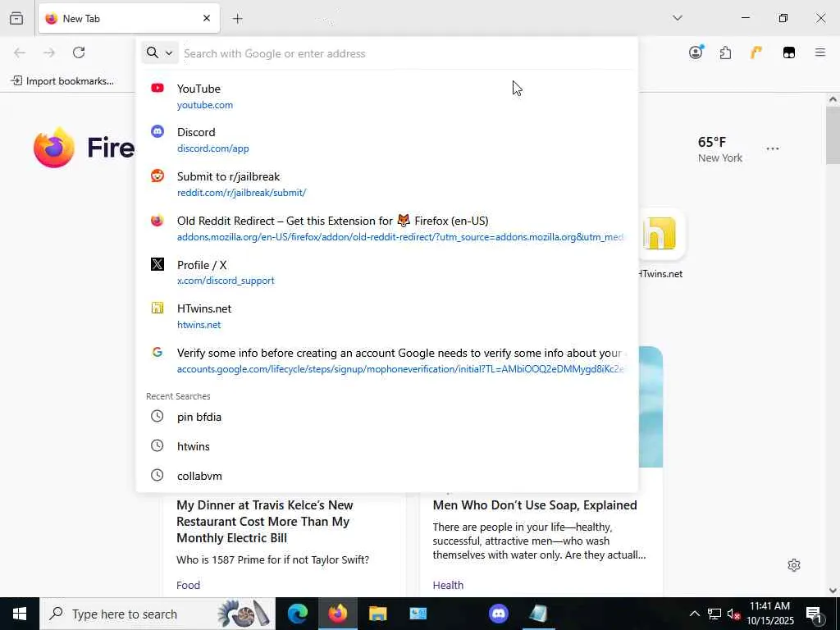
Task: Expand the list all tabs chevron
Action: 678,18
